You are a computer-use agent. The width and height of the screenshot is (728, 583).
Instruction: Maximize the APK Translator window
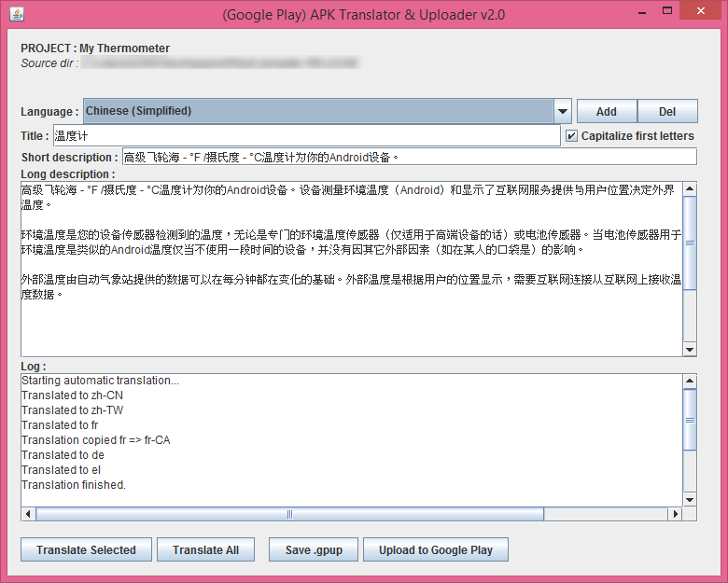click(x=667, y=11)
